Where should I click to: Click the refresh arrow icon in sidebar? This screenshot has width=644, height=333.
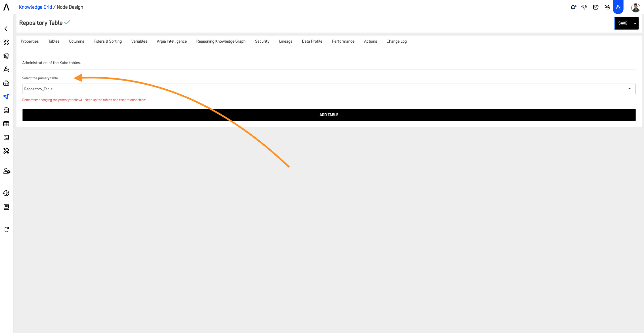point(6,230)
